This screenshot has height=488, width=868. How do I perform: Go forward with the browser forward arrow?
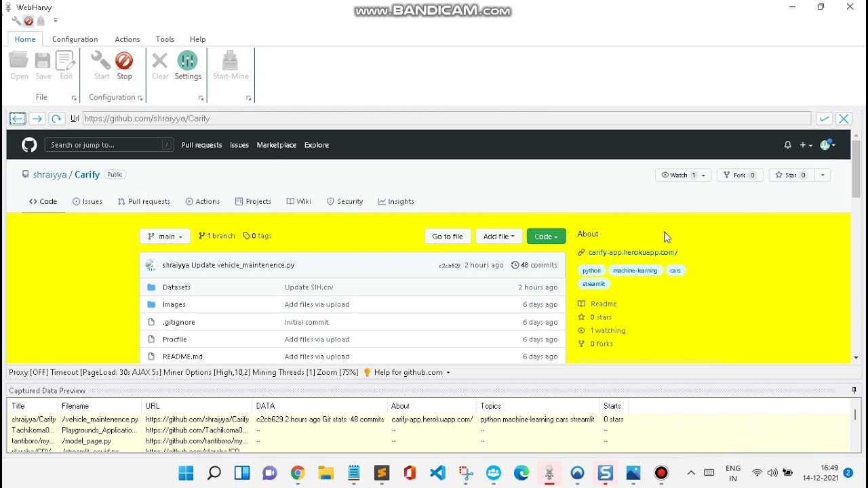click(x=37, y=119)
